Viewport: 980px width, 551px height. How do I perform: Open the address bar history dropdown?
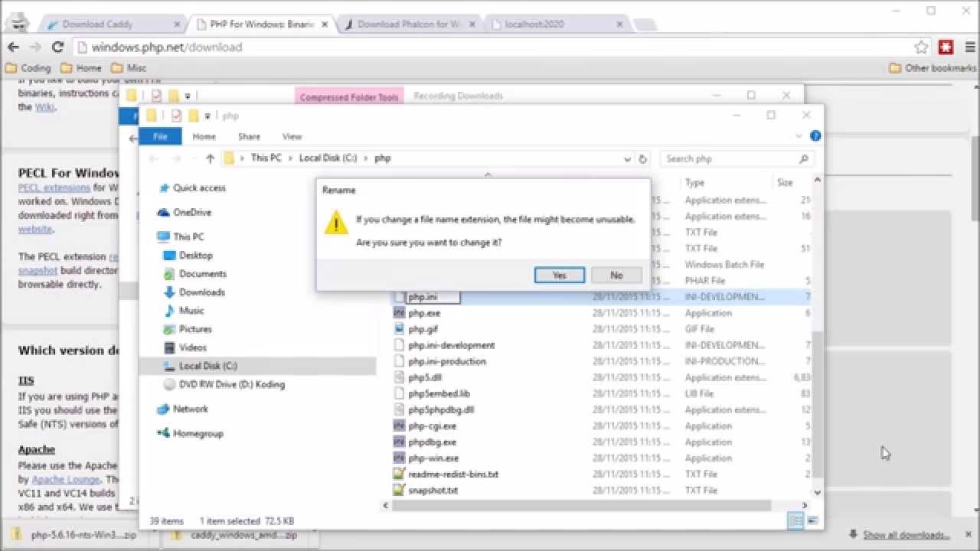[x=627, y=159]
